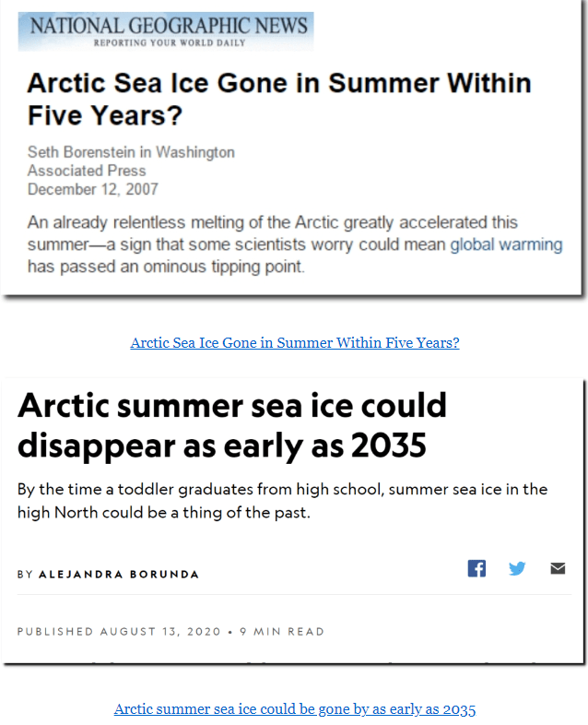588x725 pixels.
Task: Click the email envelope share icon
Action: (x=558, y=568)
